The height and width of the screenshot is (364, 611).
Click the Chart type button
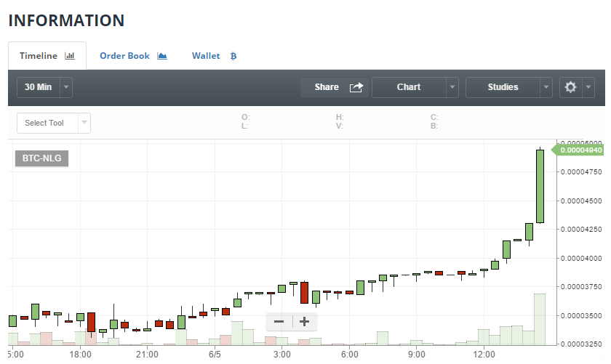point(409,87)
